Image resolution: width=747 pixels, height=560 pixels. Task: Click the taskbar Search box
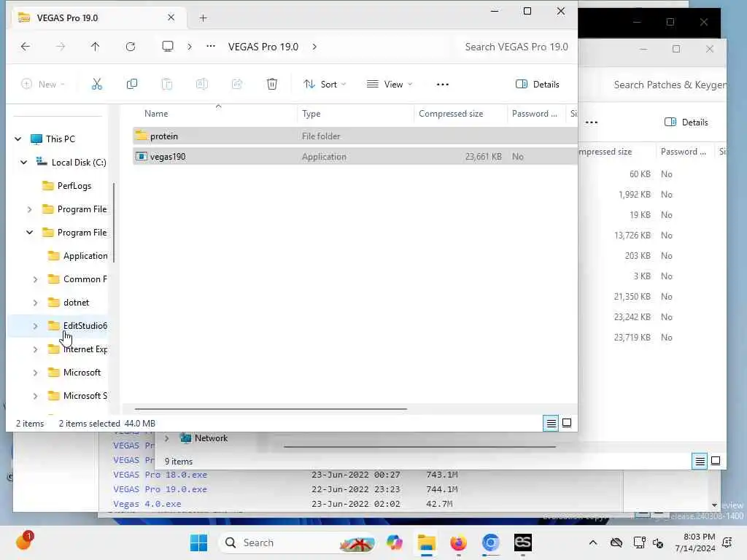point(298,542)
